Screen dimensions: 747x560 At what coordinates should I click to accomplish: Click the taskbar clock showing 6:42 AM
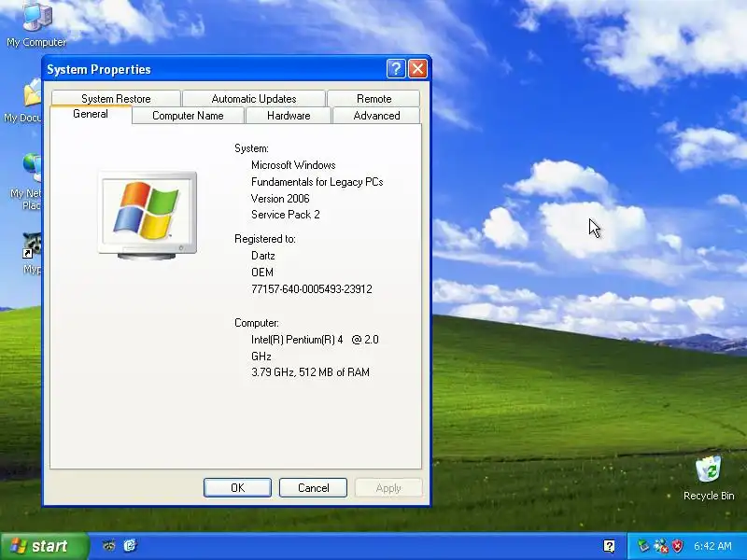tap(712, 546)
